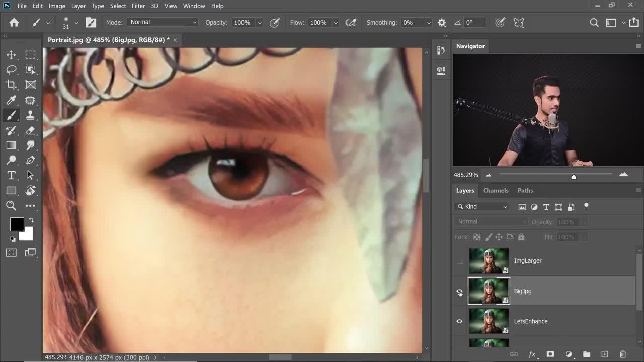
Task: Open the Flow value dropdown
Action: [x=336, y=23]
